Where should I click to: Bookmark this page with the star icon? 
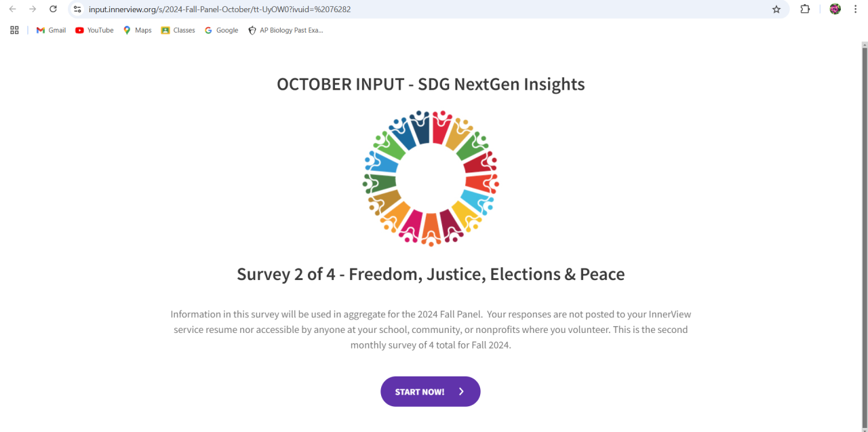coord(776,9)
